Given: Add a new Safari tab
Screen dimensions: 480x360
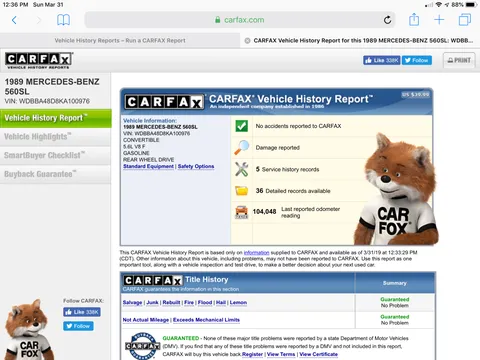Looking at the screenshot, I should tap(439, 20).
